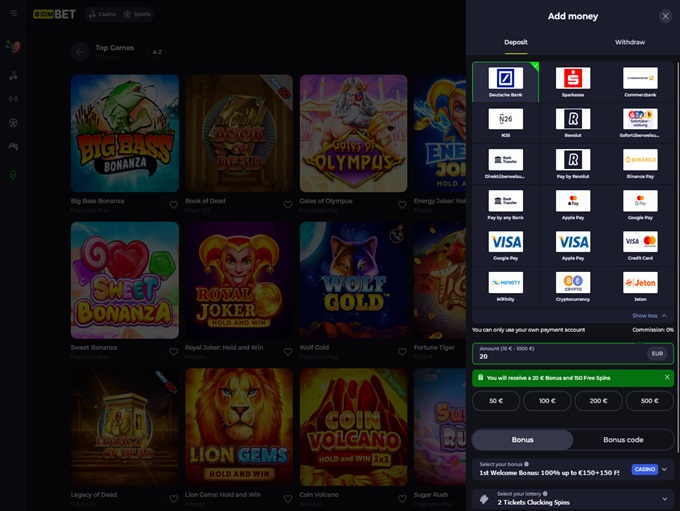This screenshot has height=511, width=680.
Task: Select Commerzbank payment option
Action: tap(640, 82)
